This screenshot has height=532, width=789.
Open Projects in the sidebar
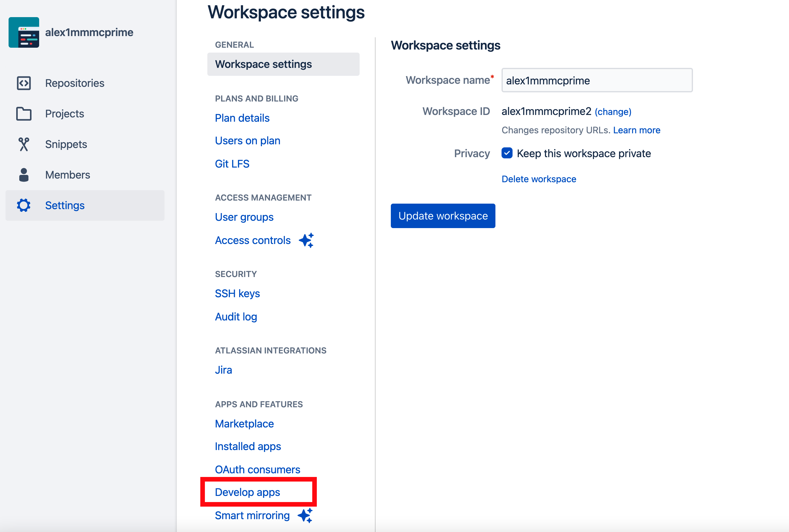[x=85, y=114]
